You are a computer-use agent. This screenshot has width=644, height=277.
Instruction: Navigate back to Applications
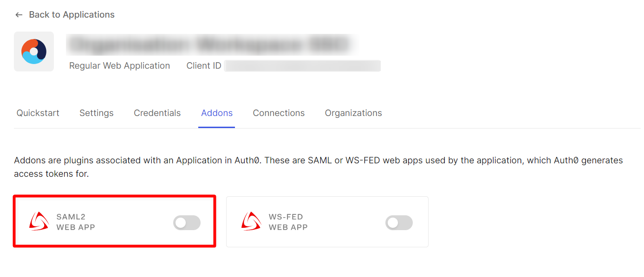coord(72,14)
